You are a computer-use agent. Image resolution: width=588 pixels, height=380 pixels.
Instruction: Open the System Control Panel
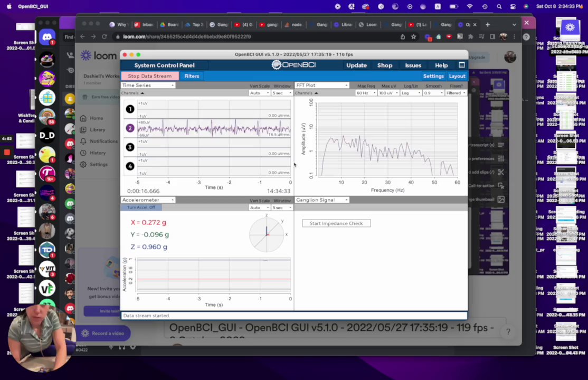click(x=164, y=65)
